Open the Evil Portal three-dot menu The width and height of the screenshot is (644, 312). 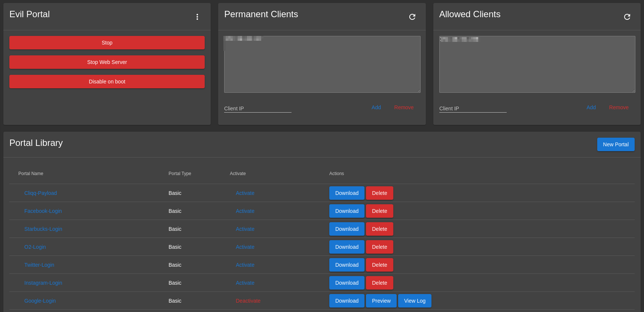tap(197, 17)
